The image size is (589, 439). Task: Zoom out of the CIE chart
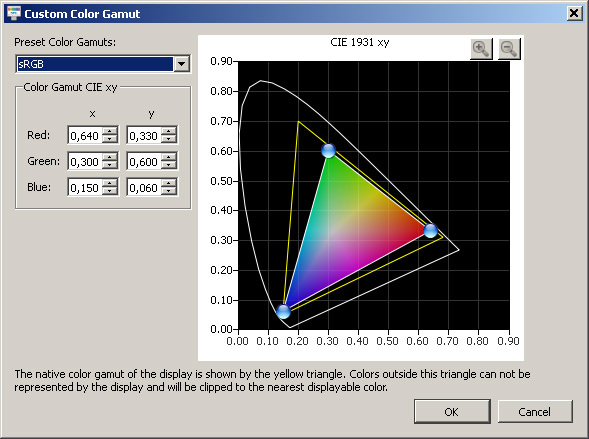509,48
